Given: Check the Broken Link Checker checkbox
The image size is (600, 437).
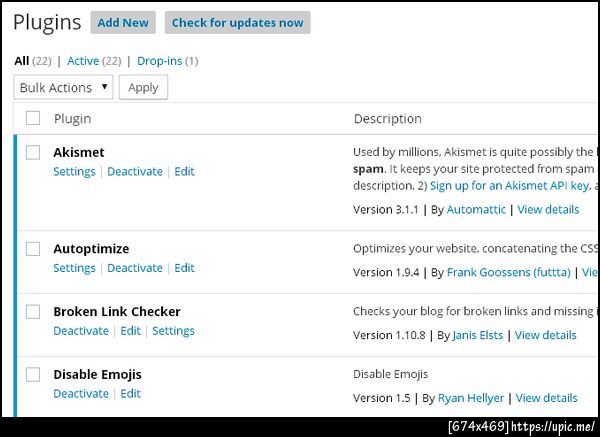Looking at the screenshot, I should (33, 311).
